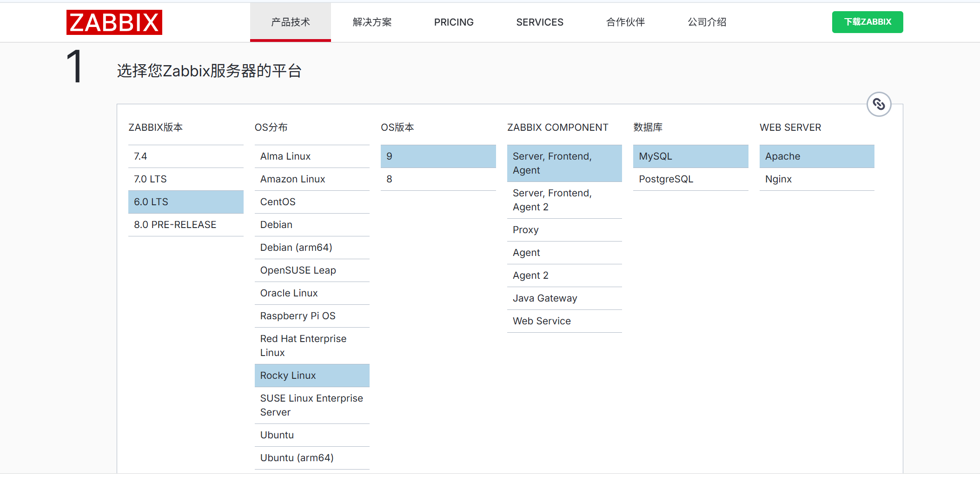980x477 pixels.
Task: Go to the PRICING menu item
Action: 454,22
